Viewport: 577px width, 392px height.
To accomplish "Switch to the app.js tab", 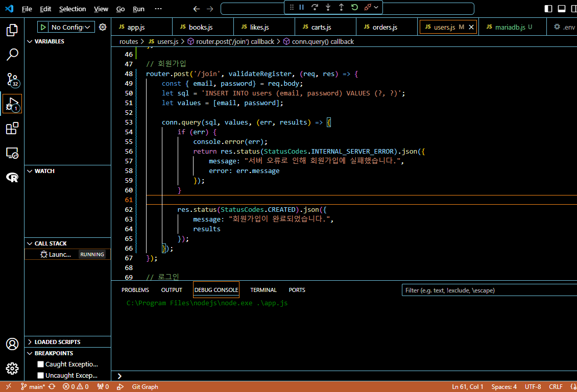I will pos(141,27).
